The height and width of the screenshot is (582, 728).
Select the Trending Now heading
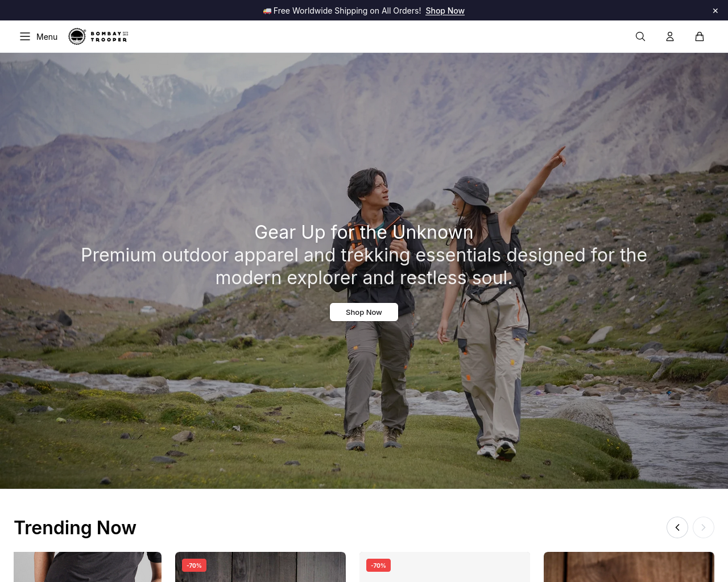click(75, 527)
